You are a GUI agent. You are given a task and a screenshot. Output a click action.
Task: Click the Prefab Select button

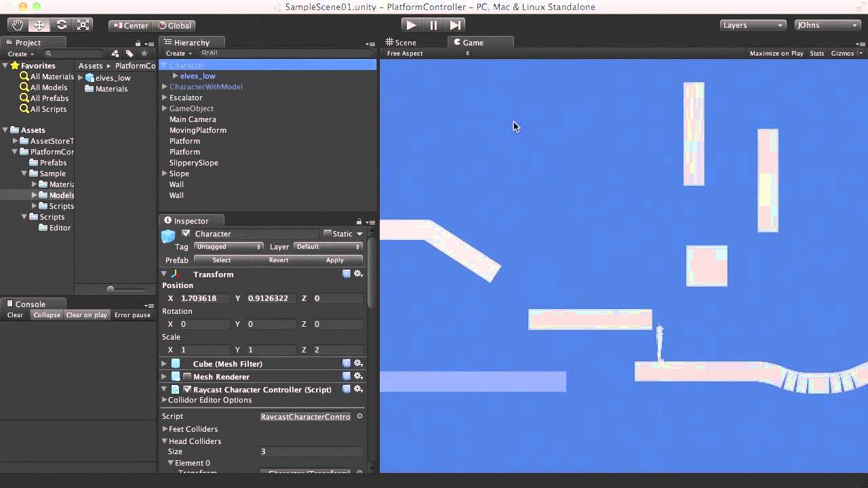click(x=222, y=260)
